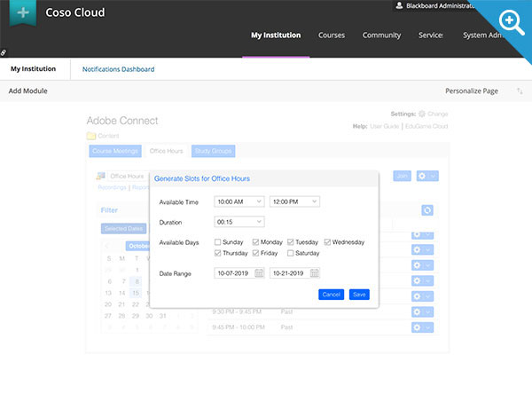Click the Blackboard Administrator user icon

click(x=399, y=5)
